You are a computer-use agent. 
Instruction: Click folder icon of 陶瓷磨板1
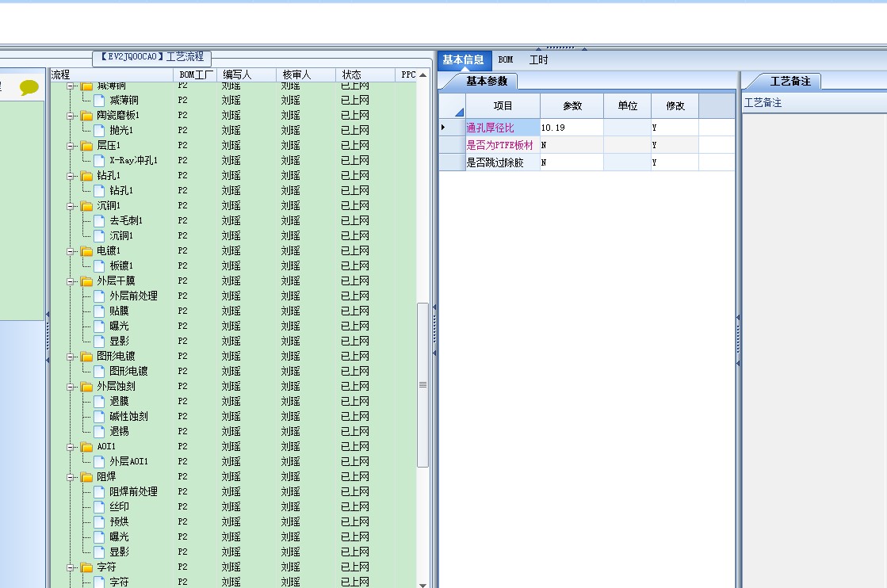86,116
